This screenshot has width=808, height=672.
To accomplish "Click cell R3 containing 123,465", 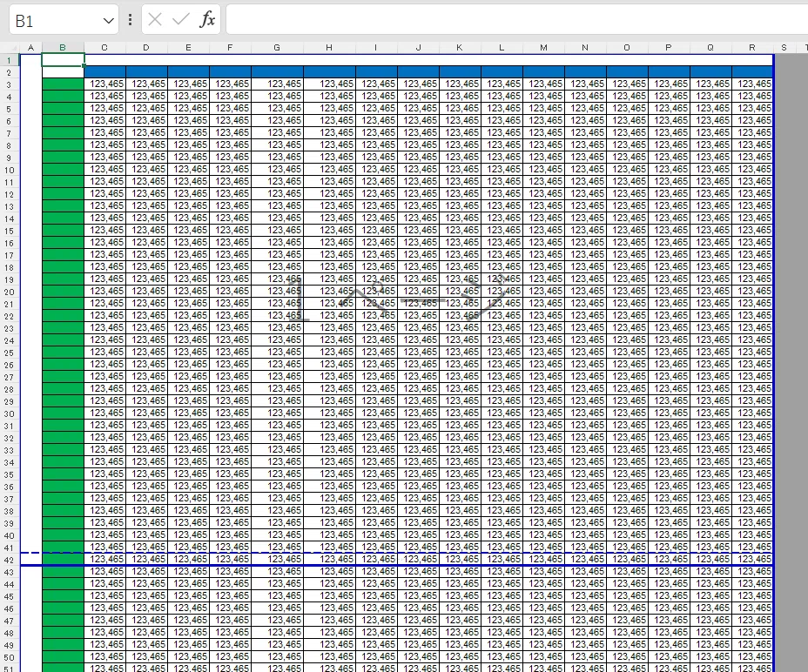I will (x=751, y=84).
